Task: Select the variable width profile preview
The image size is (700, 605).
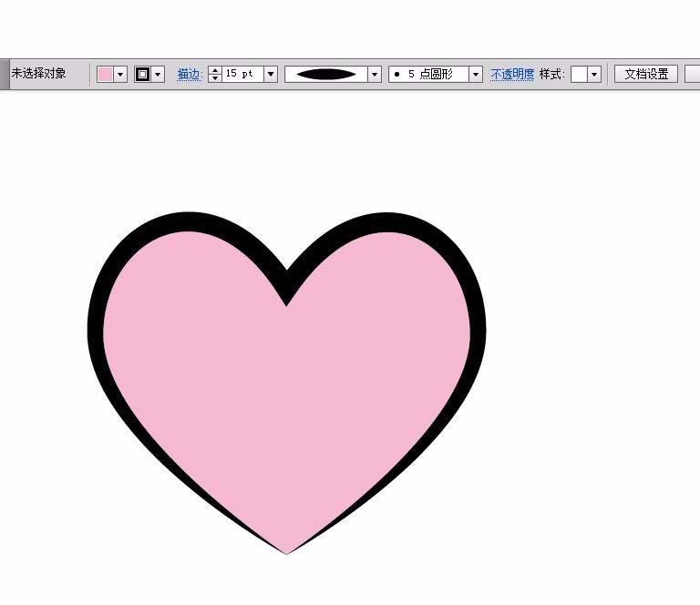Action: point(326,74)
